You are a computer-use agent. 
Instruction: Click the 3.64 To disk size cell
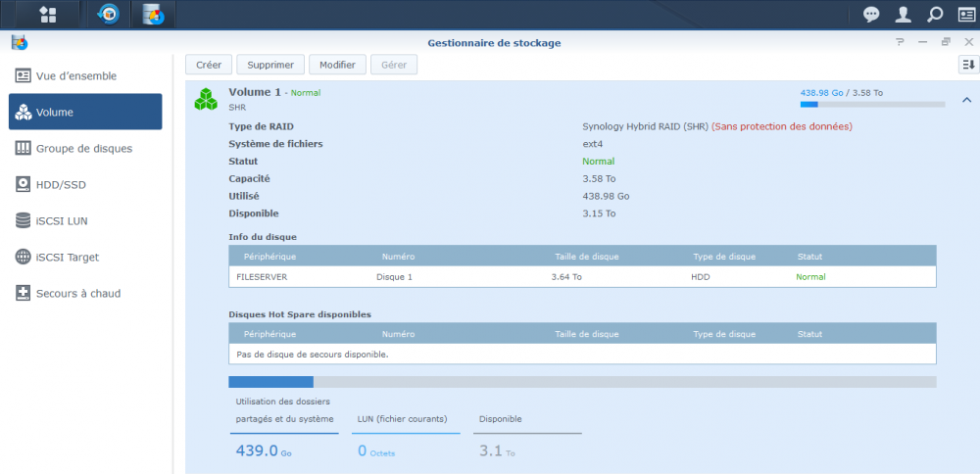566,276
